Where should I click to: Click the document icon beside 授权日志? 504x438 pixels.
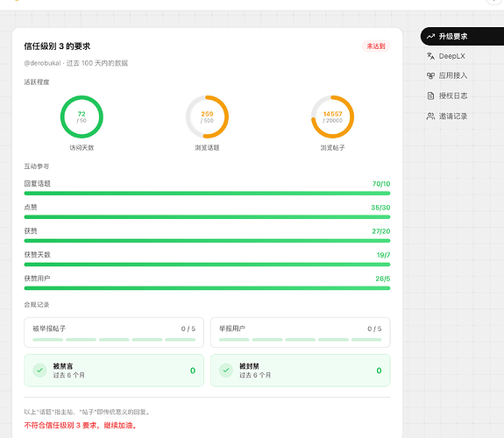point(430,95)
